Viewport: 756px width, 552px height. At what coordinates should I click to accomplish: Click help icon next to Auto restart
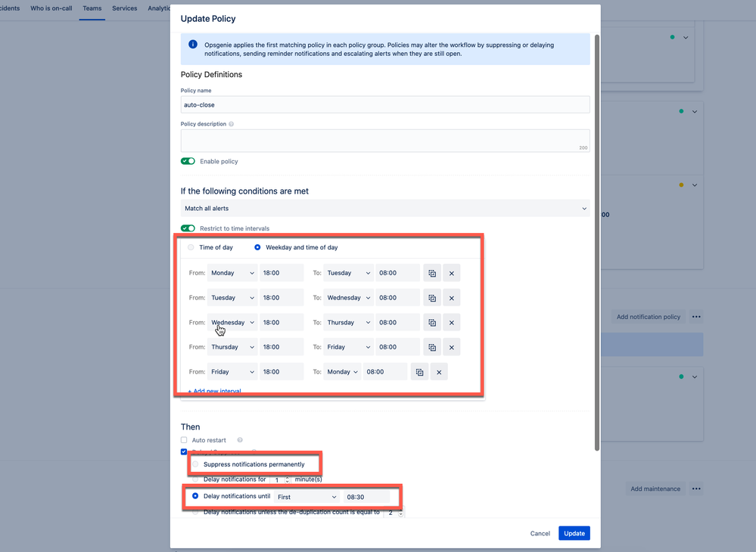tap(240, 440)
